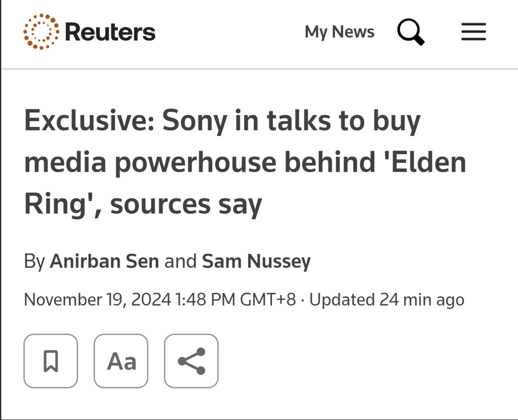Screen dimensions: 518x420
Task: Click the 1:48 PM GMT+8 timestamp
Action: point(235,300)
